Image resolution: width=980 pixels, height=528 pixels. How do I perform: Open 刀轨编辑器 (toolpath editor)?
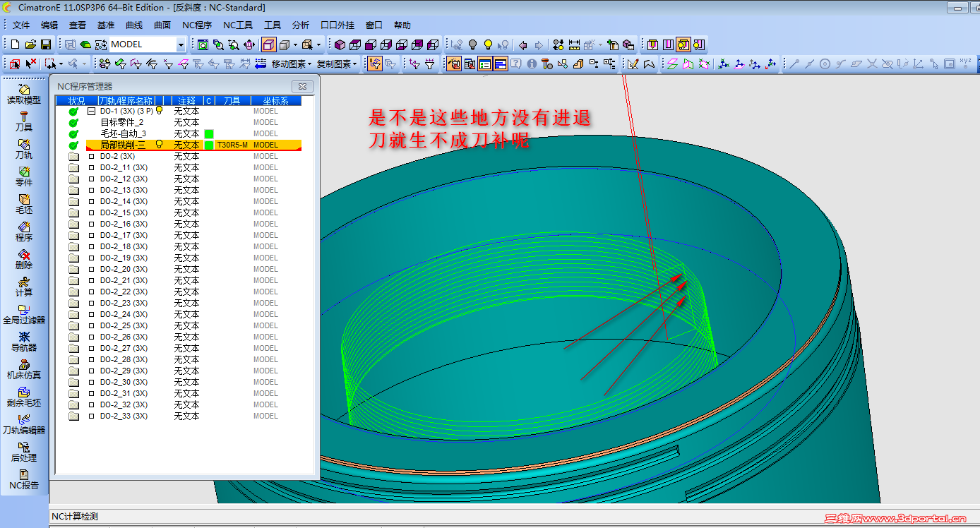coord(24,424)
